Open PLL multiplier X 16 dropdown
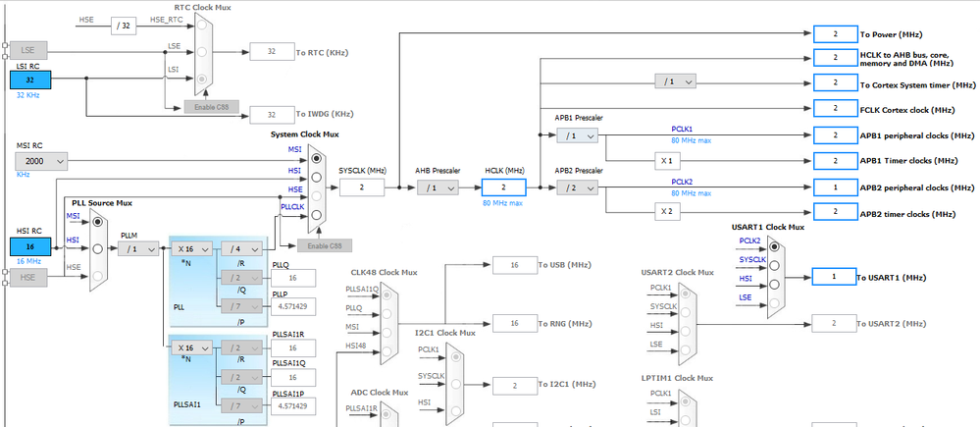Viewport: 980px width, 427px height. [x=191, y=248]
